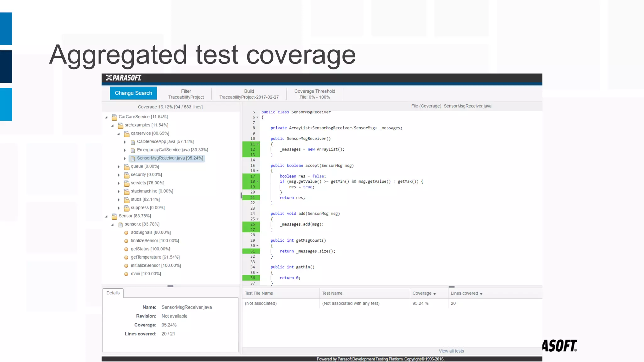Viewport: 644px width, 362px height.
Task: Expand EmergancyCallService.java tree node
Action: pos(125,150)
